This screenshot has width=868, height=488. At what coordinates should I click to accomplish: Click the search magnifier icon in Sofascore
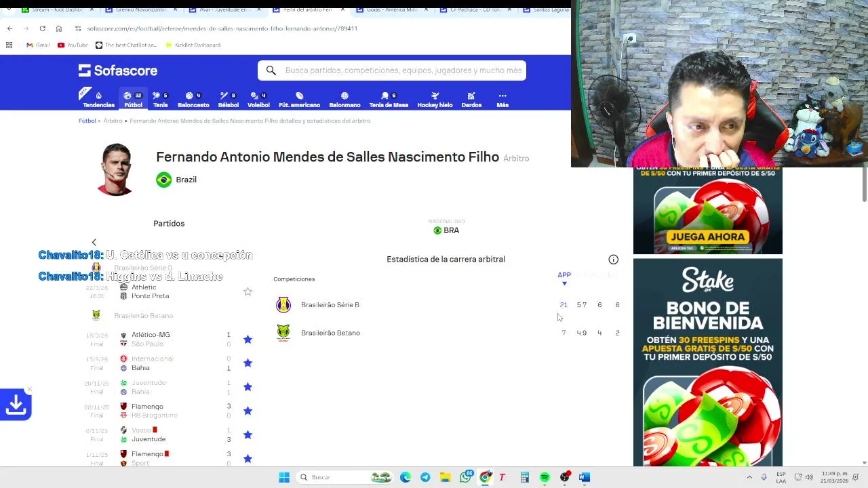coord(271,70)
